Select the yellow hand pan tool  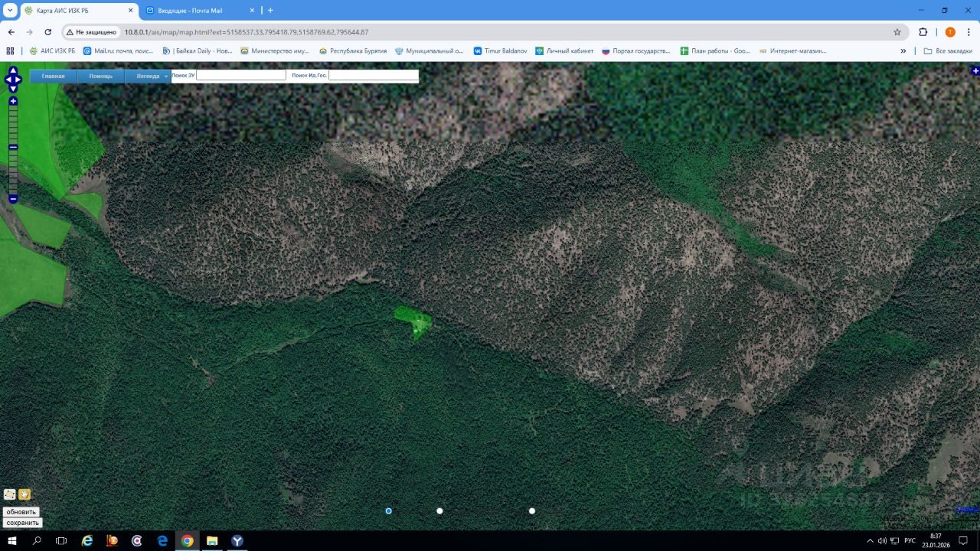pos(24,494)
